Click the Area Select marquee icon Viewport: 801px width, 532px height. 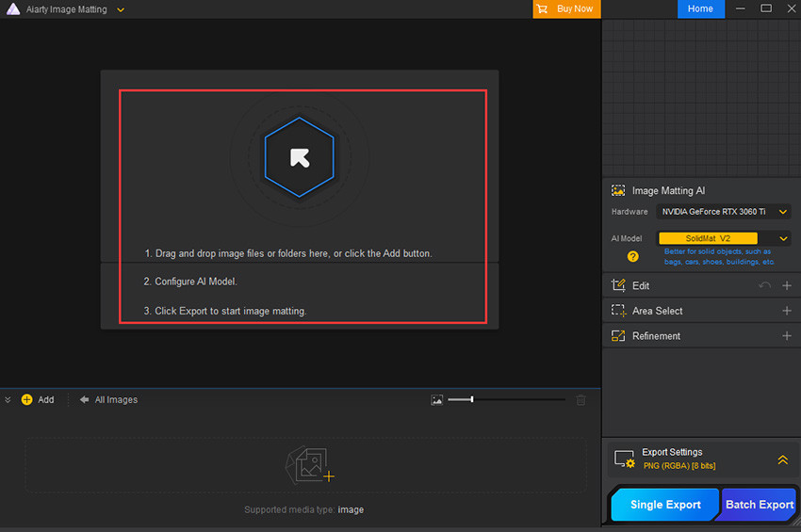[618, 311]
